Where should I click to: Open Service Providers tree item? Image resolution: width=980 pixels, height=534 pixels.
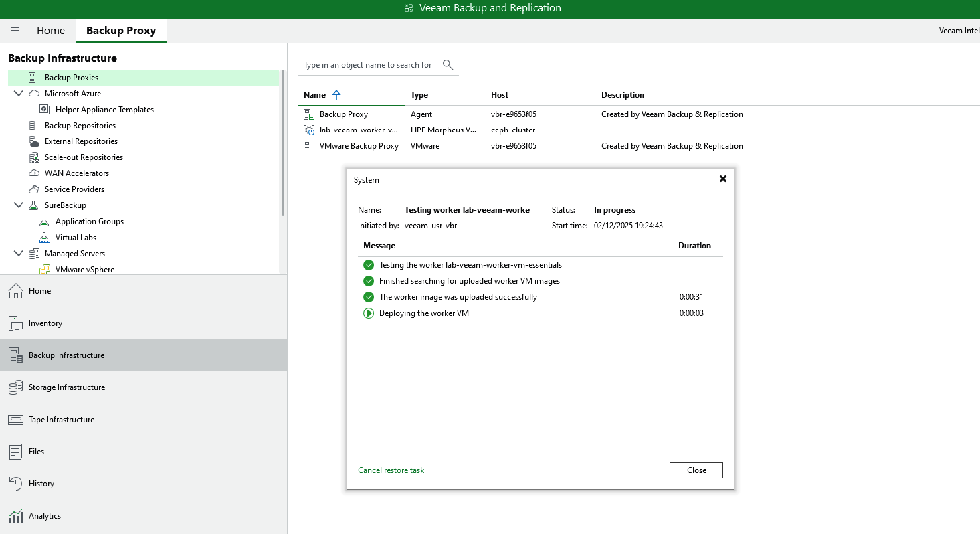coord(74,189)
